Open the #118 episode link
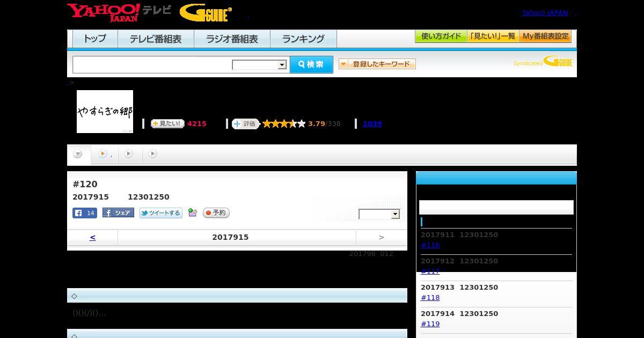 [430, 298]
